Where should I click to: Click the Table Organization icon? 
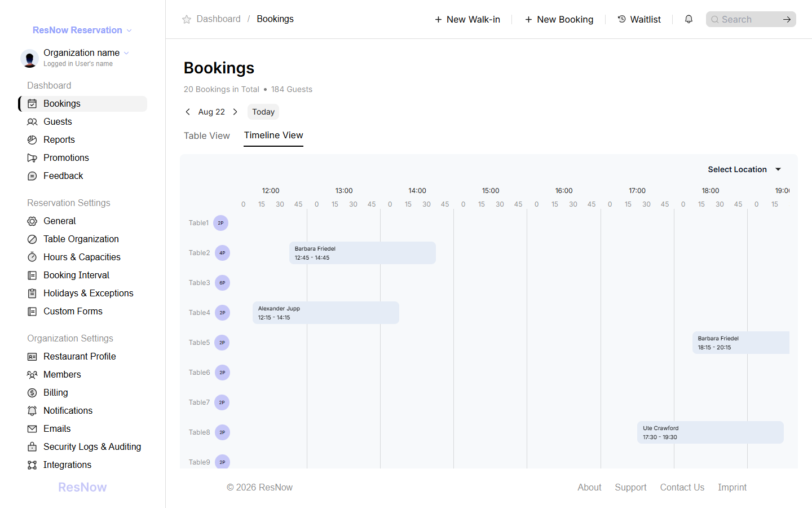(x=32, y=239)
